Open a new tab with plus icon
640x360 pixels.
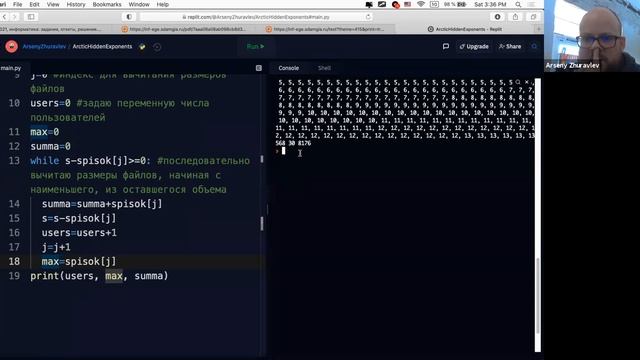pos(539,29)
